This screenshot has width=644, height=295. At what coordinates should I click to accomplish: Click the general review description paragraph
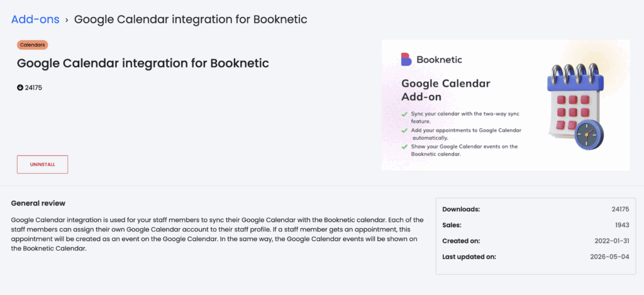[217, 234]
